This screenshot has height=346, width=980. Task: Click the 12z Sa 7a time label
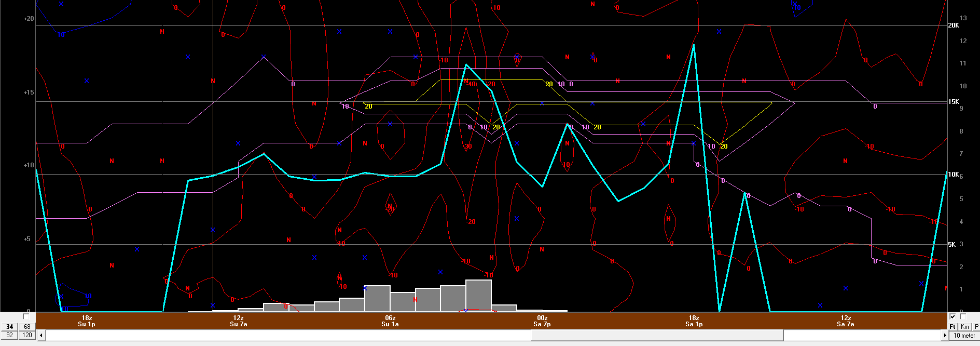click(x=846, y=321)
